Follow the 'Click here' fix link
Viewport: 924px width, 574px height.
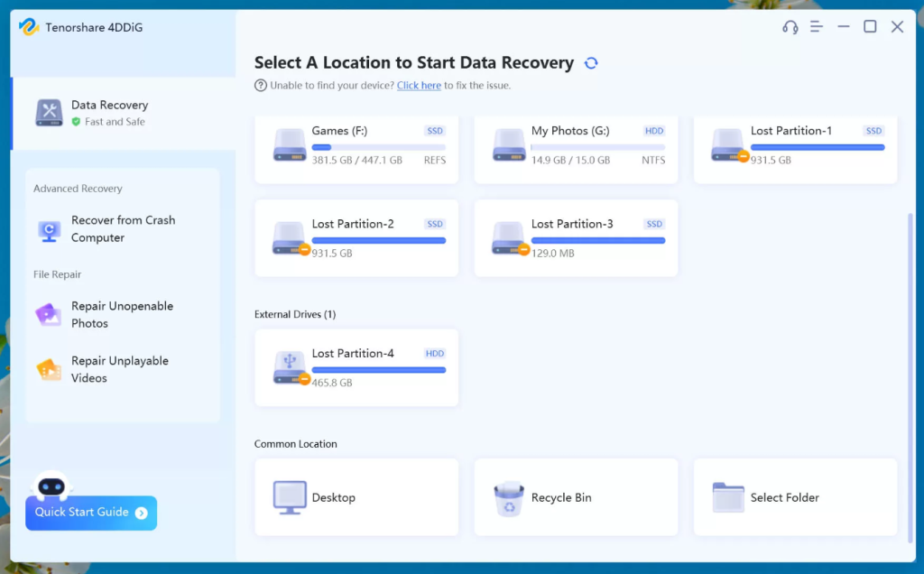tap(419, 86)
